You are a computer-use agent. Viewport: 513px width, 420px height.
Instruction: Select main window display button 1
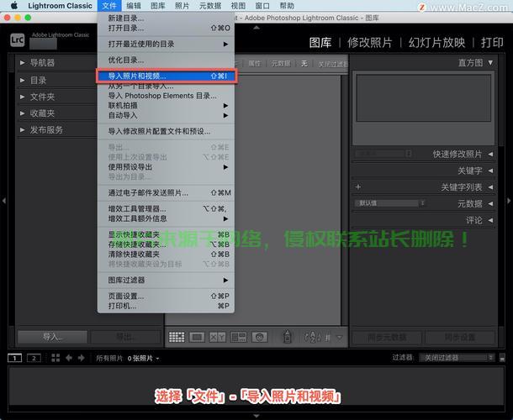[15, 358]
